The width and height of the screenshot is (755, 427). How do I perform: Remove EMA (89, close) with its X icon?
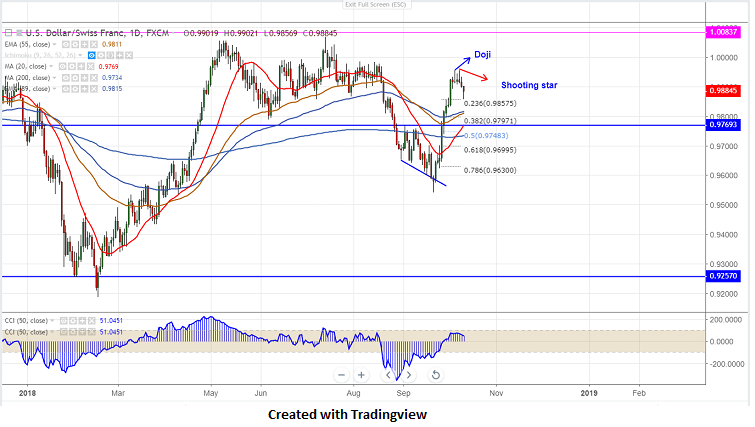click(x=94, y=89)
